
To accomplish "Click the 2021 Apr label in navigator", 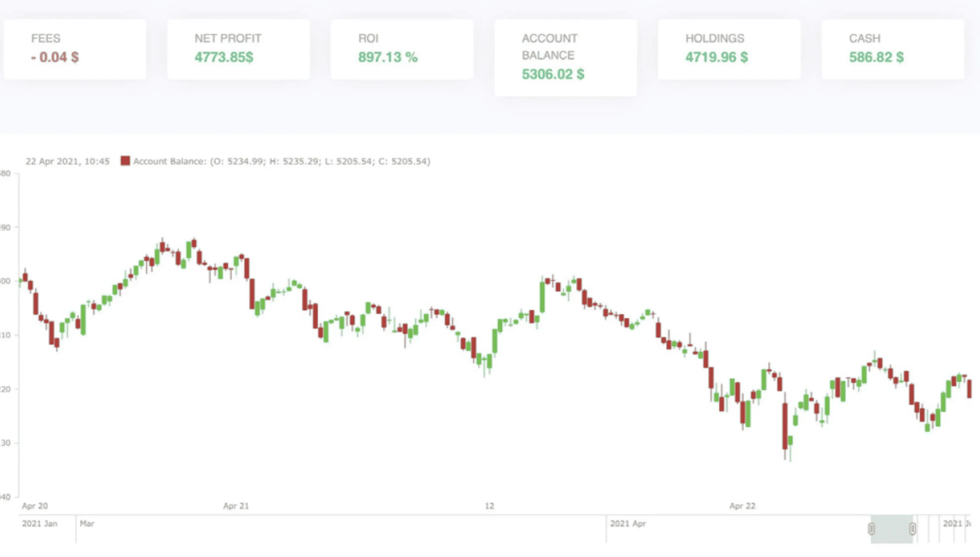I will click(628, 523).
